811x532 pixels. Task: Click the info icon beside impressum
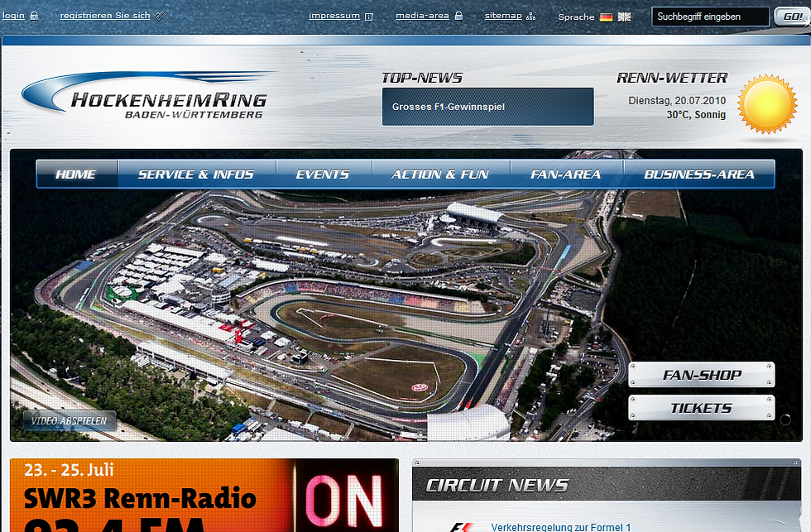[369, 17]
